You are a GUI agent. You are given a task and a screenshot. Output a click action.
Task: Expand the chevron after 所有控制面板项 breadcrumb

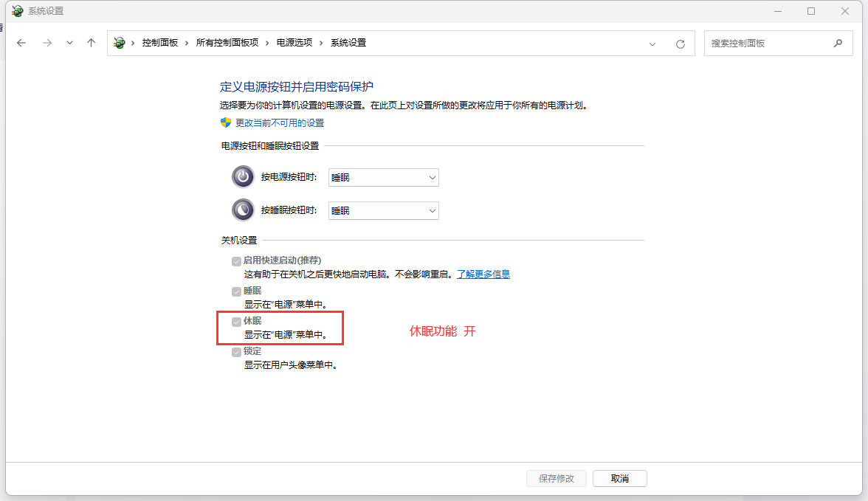click(x=267, y=43)
